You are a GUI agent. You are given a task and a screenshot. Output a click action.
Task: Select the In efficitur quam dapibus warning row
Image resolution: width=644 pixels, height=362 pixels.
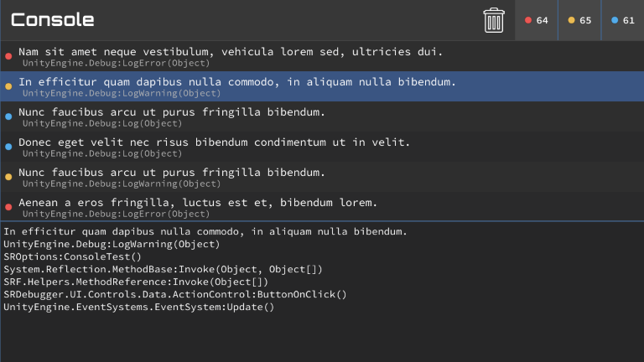point(322,86)
